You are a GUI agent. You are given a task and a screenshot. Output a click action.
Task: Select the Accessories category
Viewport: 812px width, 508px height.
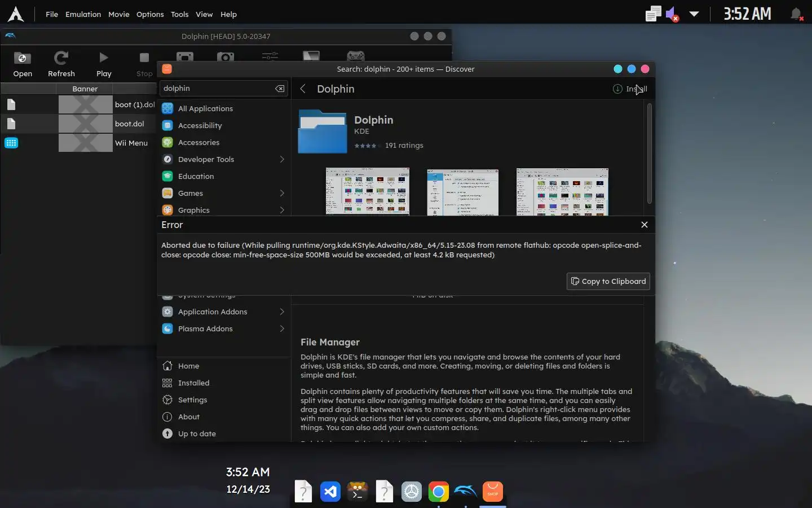pyautogui.click(x=224, y=142)
